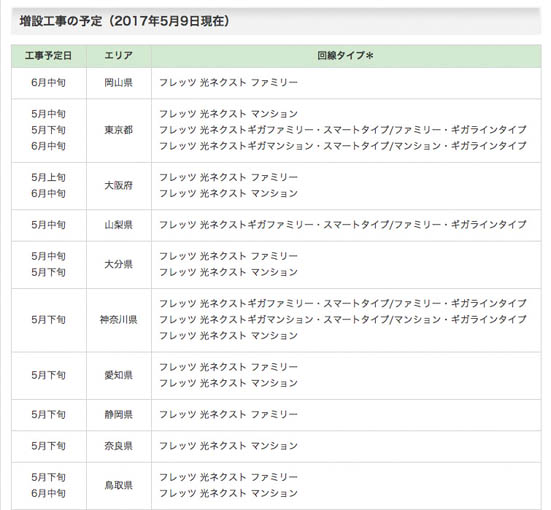The image size is (551, 510).
Task: Click 光ネクスト ファミリー in the 大阪府 row
Action: (228, 178)
